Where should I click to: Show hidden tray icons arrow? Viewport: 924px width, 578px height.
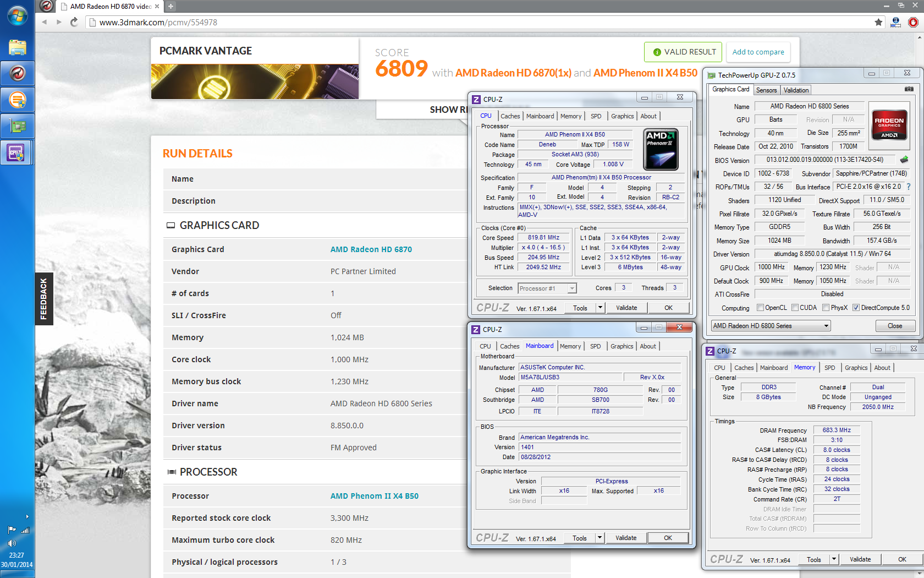(x=27, y=516)
